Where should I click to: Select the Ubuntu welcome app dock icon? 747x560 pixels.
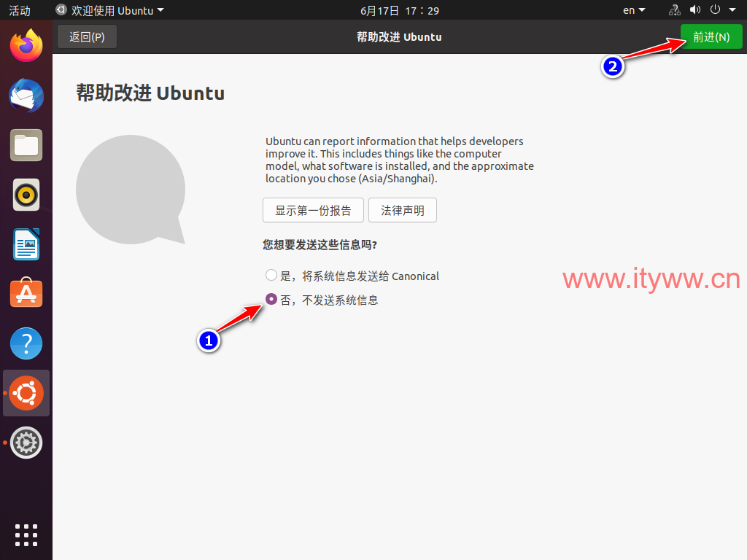click(26, 393)
